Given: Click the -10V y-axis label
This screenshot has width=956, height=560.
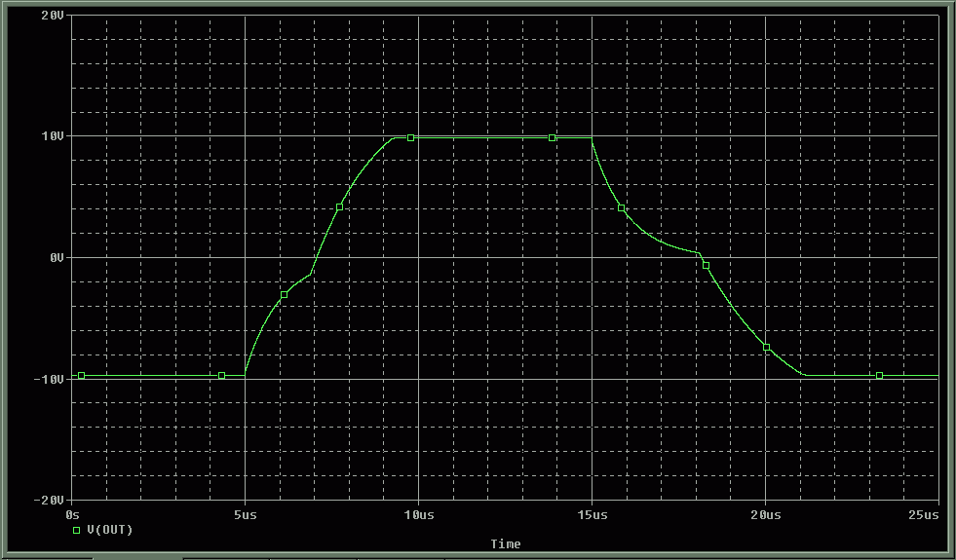Looking at the screenshot, I should tap(49, 379).
